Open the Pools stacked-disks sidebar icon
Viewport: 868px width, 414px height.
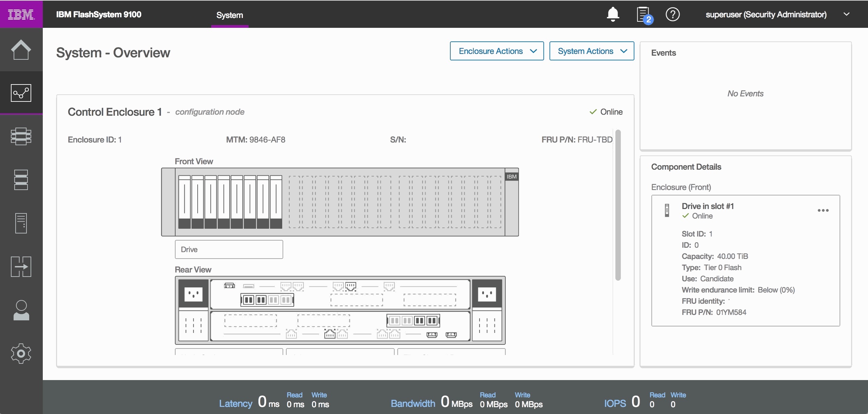point(21,136)
